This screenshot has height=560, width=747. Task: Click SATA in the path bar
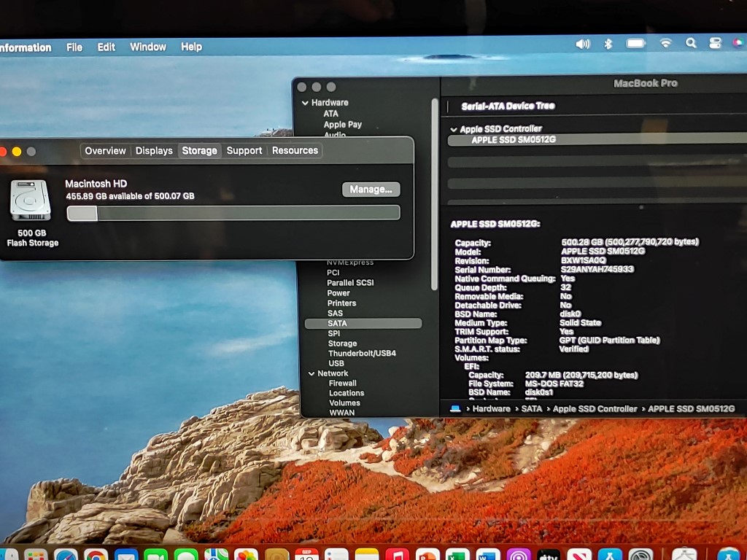[x=532, y=408]
